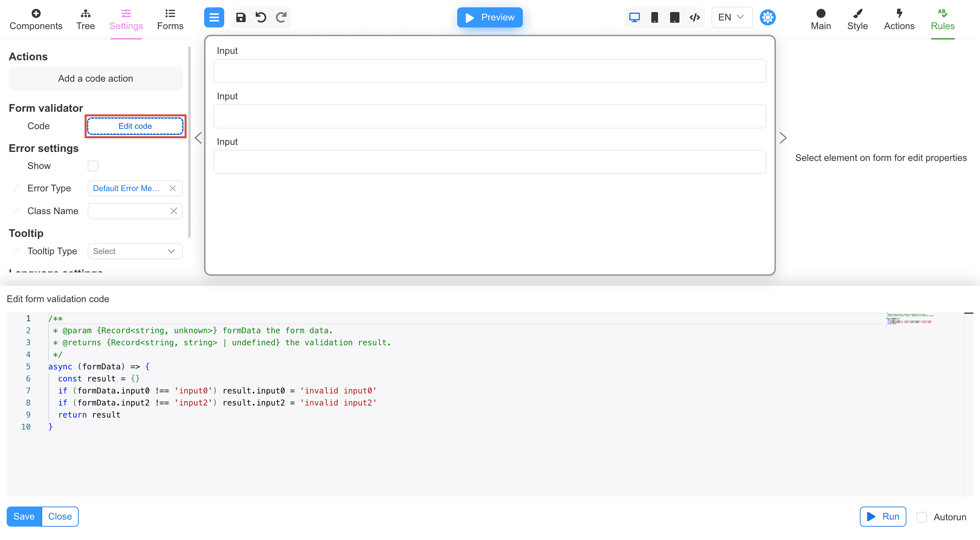The image size is (980, 540).
Task: Toggle the blue hamburger menu button
Action: coord(214,17)
